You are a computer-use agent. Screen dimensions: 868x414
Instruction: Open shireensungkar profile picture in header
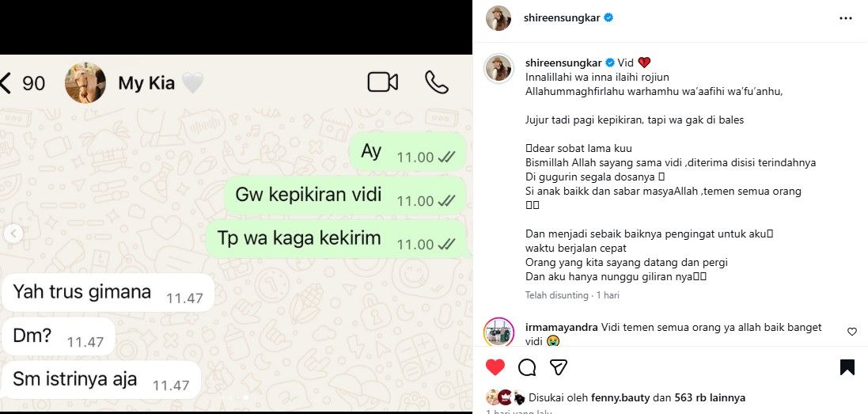point(498,18)
